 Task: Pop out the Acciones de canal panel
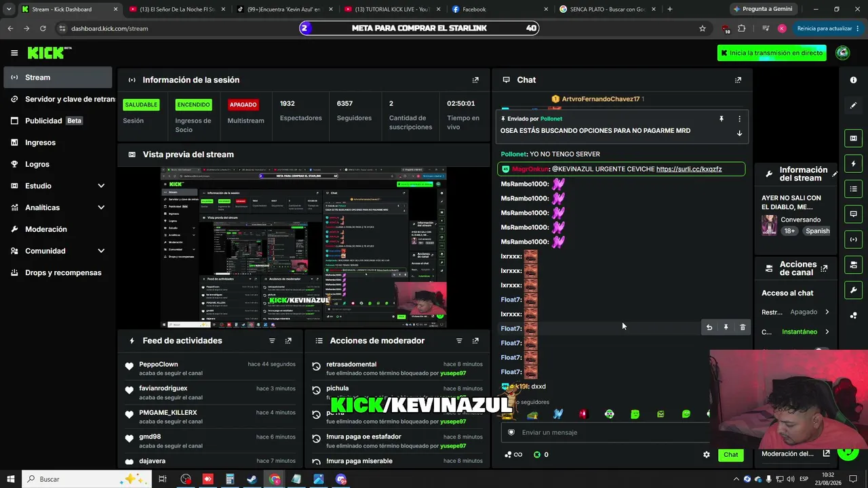click(x=824, y=268)
